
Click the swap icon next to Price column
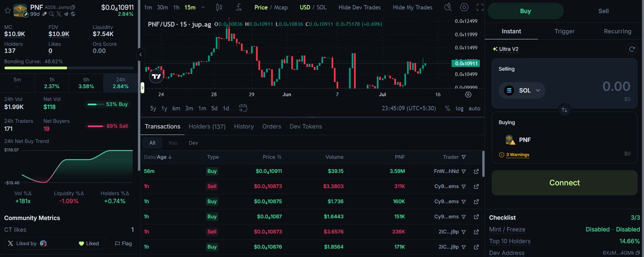tap(280, 157)
